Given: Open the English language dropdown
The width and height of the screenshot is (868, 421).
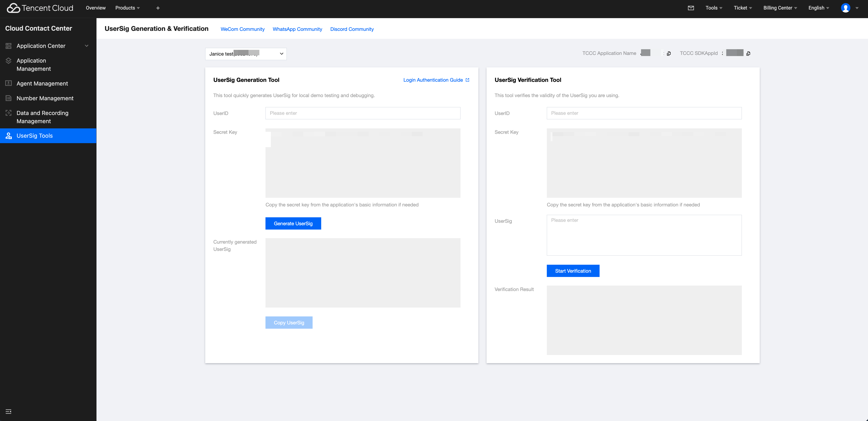Looking at the screenshot, I should pyautogui.click(x=818, y=8).
